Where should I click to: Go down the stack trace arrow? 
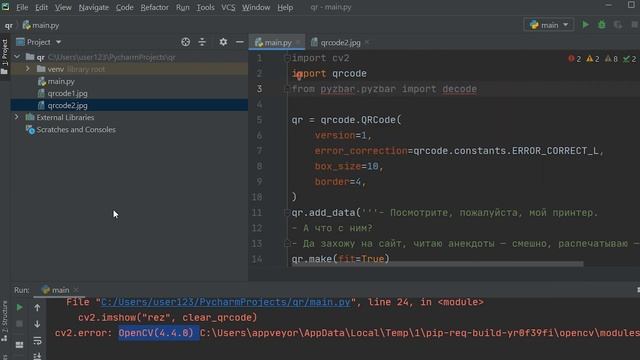[37, 324]
